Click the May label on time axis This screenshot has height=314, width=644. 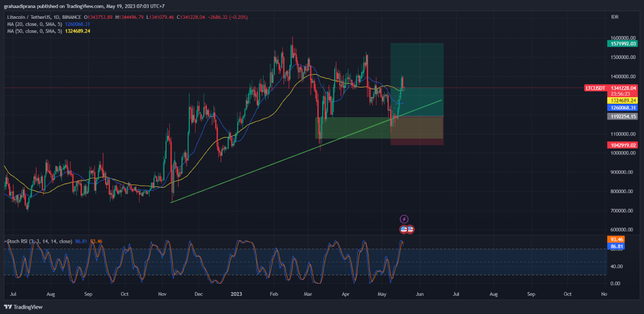382,294
